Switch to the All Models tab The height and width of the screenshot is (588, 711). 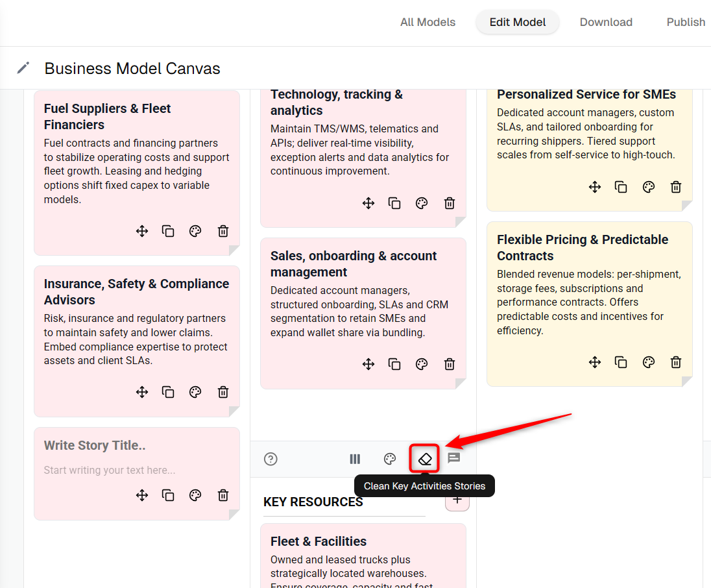[x=428, y=22]
